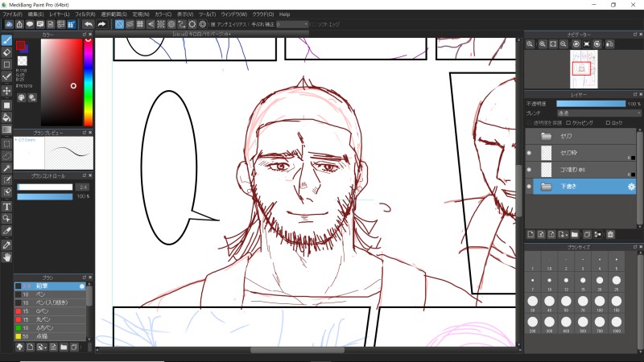The height and width of the screenshot is (362, 644).
Task: Enable curve snap
Action: click(182, 25)
